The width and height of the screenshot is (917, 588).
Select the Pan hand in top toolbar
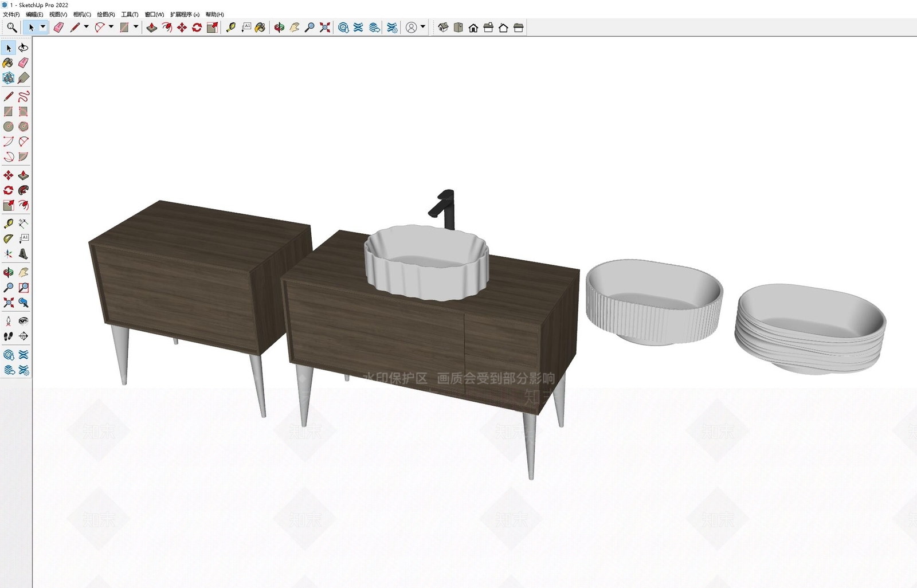click(x=295, y=28)
